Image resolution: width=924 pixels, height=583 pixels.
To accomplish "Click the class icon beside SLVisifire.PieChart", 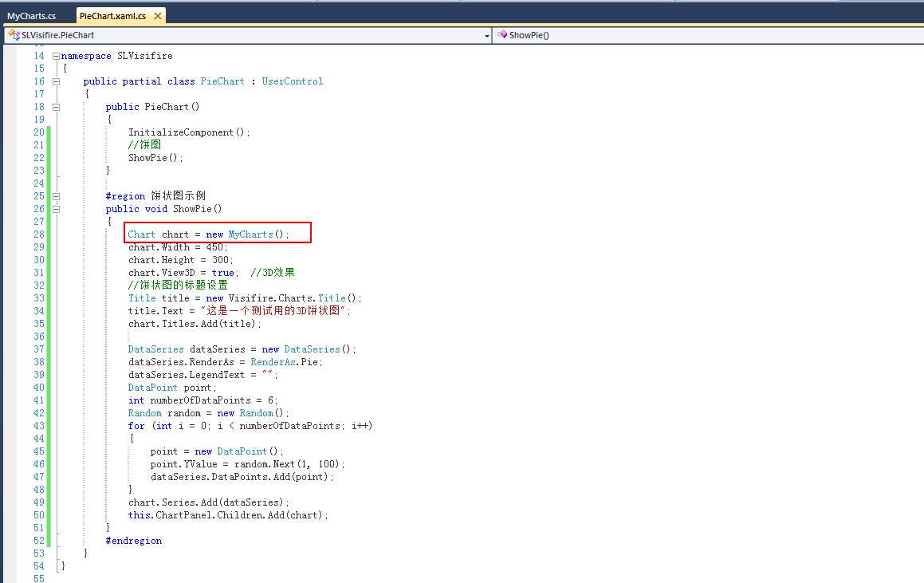I will [14, 35].
